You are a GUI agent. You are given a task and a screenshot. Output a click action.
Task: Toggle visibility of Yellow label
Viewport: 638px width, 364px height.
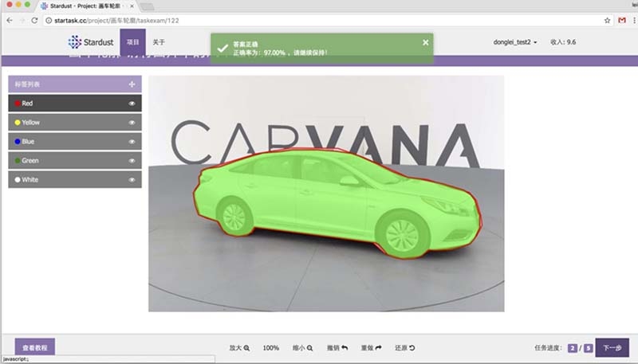(x=132, y=123)
